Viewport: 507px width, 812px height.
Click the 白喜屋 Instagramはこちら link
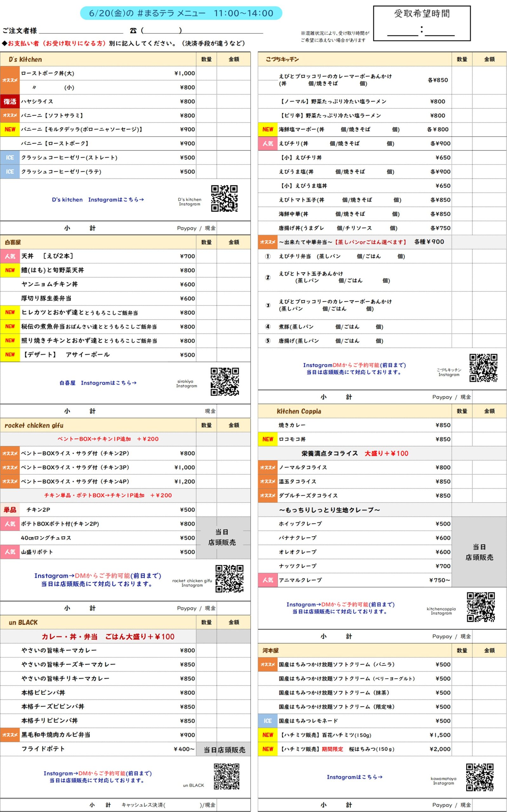98,383
